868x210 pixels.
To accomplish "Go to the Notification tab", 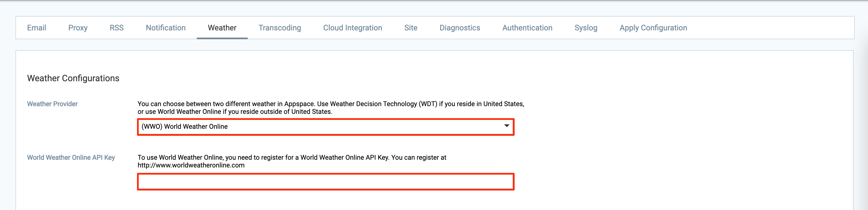I will click(166, 28).
